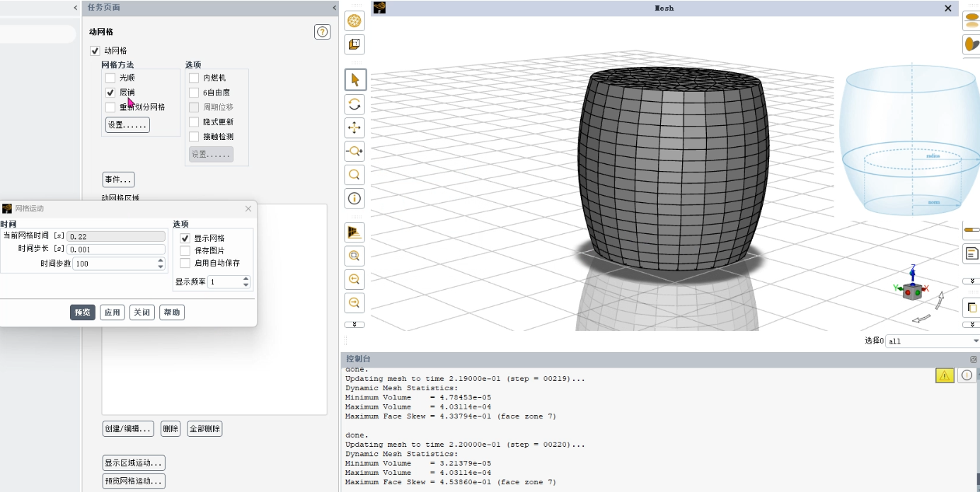The height and width of the screenshot is (492, 980).
Task: Toggle the 层铺 checkbox
Action: pos(110,93)
